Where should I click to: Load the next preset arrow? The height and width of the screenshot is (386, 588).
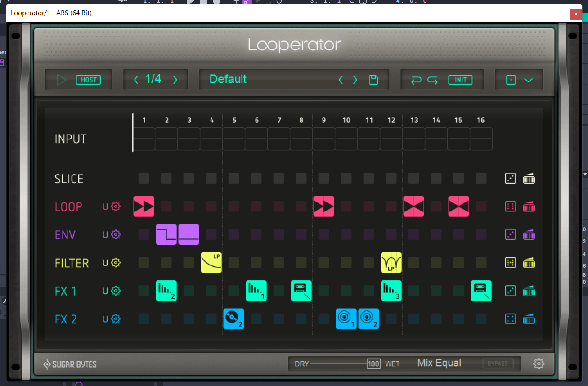pos(355,80)
